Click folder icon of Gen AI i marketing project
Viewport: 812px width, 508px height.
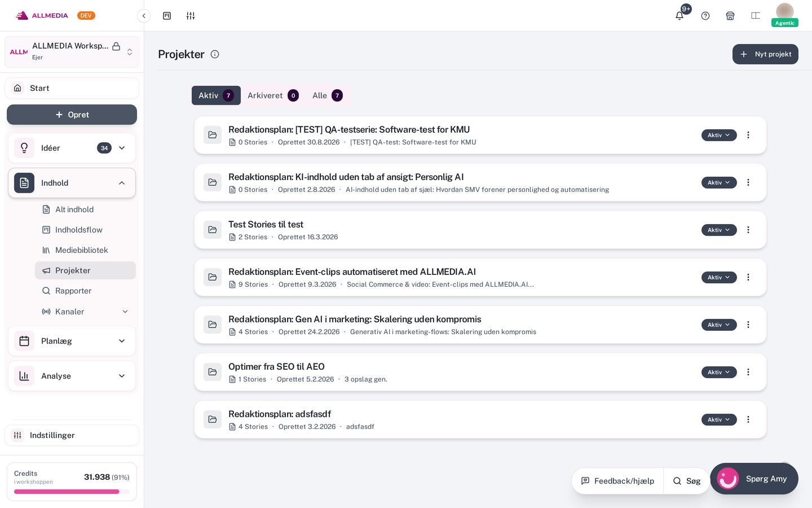(213, 325)
